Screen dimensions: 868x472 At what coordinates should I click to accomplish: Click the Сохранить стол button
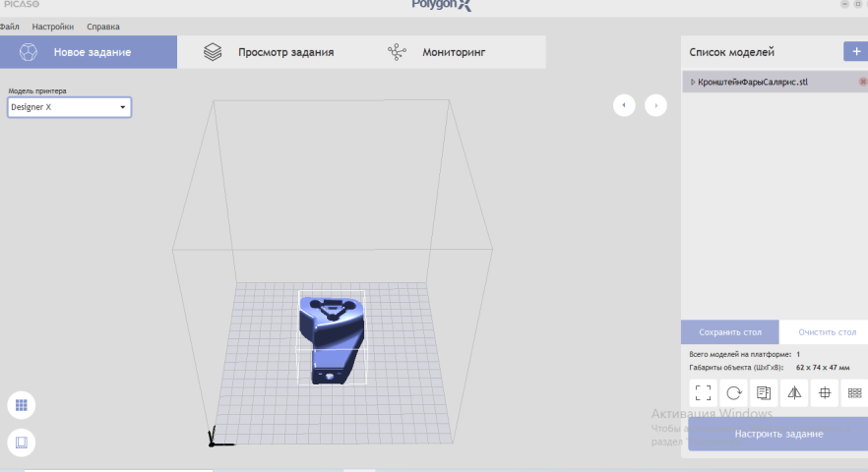729,332
